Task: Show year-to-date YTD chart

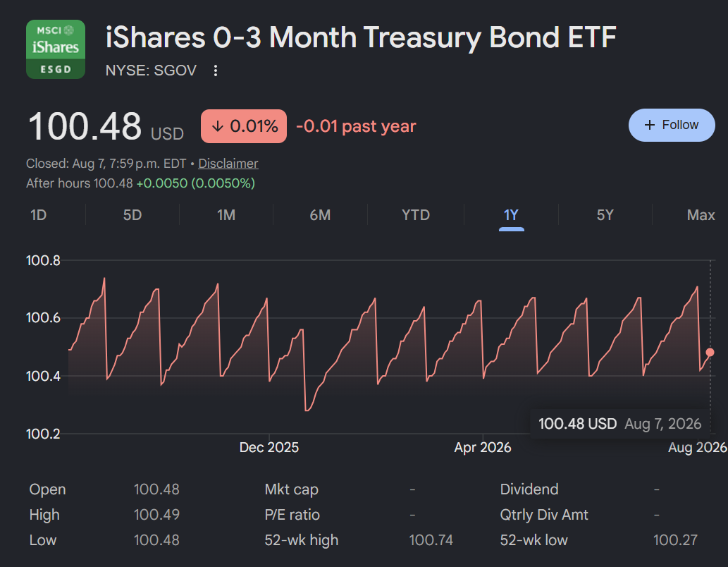Action: (416, 215)
